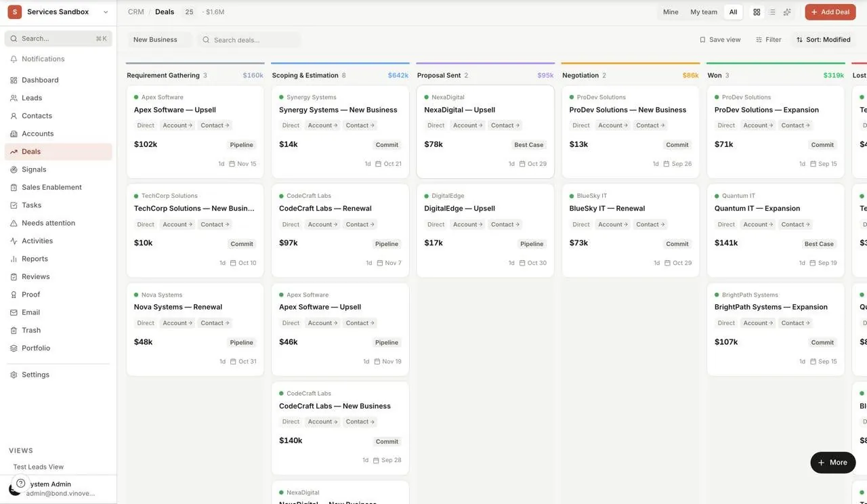Click the Portfolio layers icon
Viewport: 867px width, 504px height.
click(x=14, y=348)
